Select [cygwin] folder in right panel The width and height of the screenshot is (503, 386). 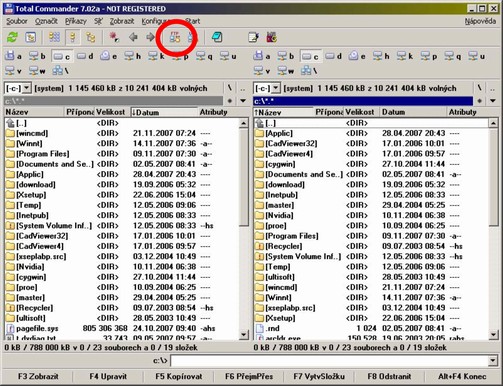tap(371, 164)
